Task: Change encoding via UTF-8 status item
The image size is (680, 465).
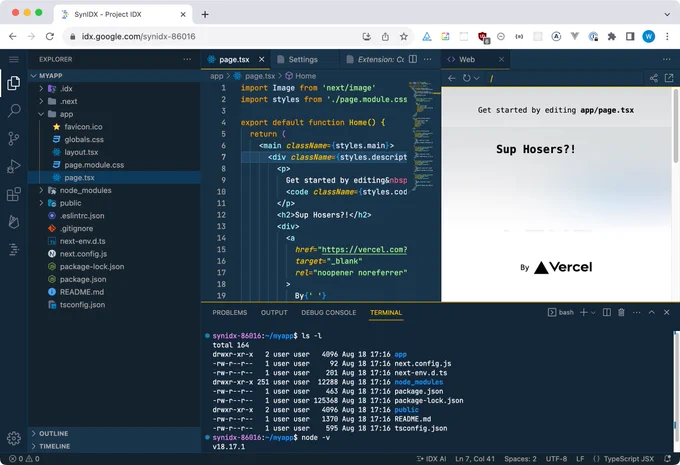Action: click(556, 458)
